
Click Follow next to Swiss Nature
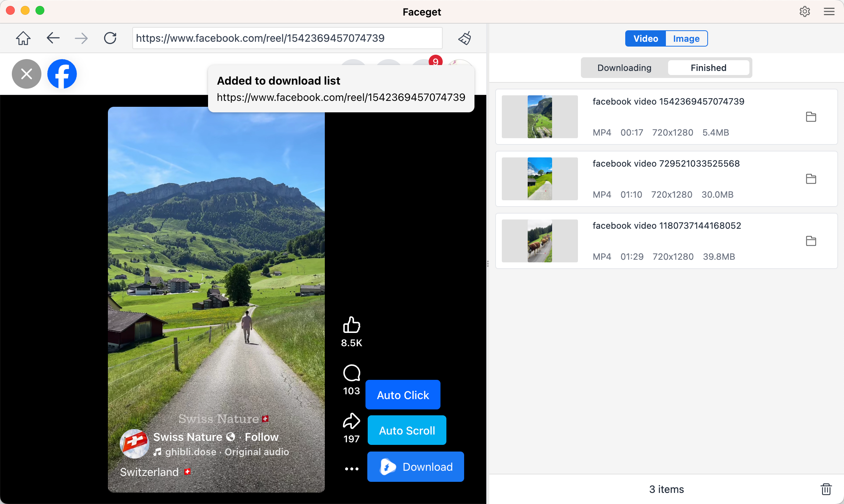pos(262,437)
